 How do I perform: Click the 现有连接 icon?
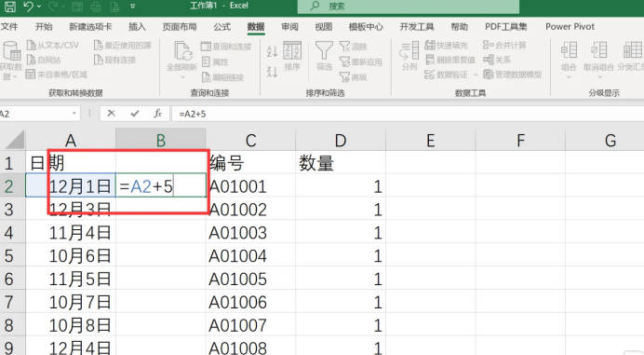coord(98,60)
